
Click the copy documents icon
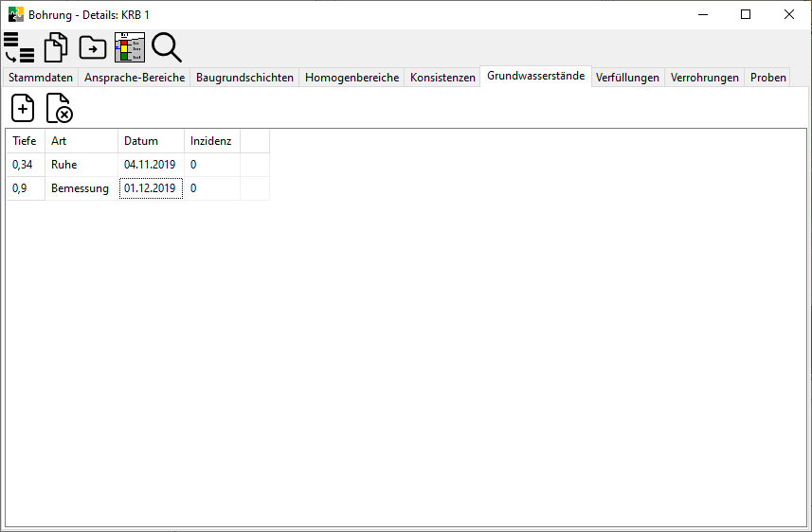pos(57,46)
